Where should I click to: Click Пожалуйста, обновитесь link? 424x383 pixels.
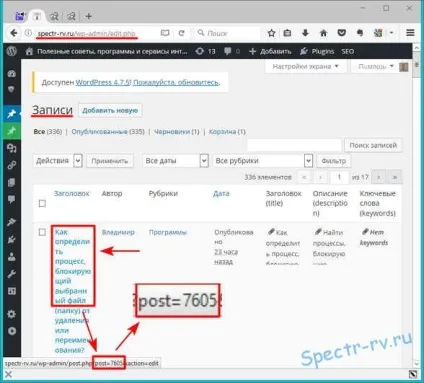point(176,82)
